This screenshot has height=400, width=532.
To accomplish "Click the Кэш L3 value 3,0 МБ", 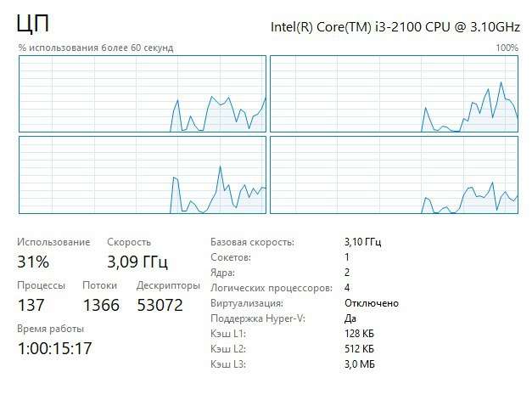I will [360, 364].
